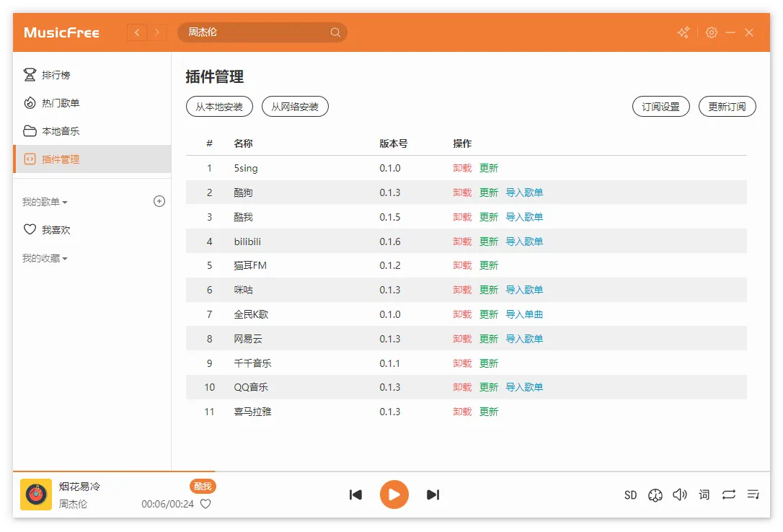Click version 0.1.6 of bilibili
Screen dimensions: 783x532
click(x=390, y=241)
